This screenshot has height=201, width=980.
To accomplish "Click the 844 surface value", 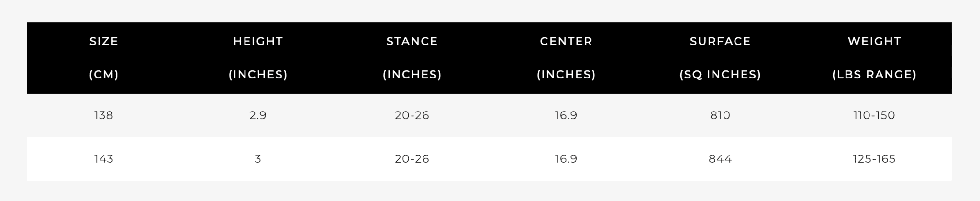I will click(x=720, y=159).
